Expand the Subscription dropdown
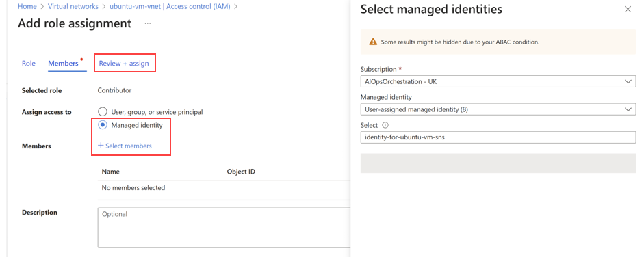This screenshot has height=257, width=644. point(498,81)
